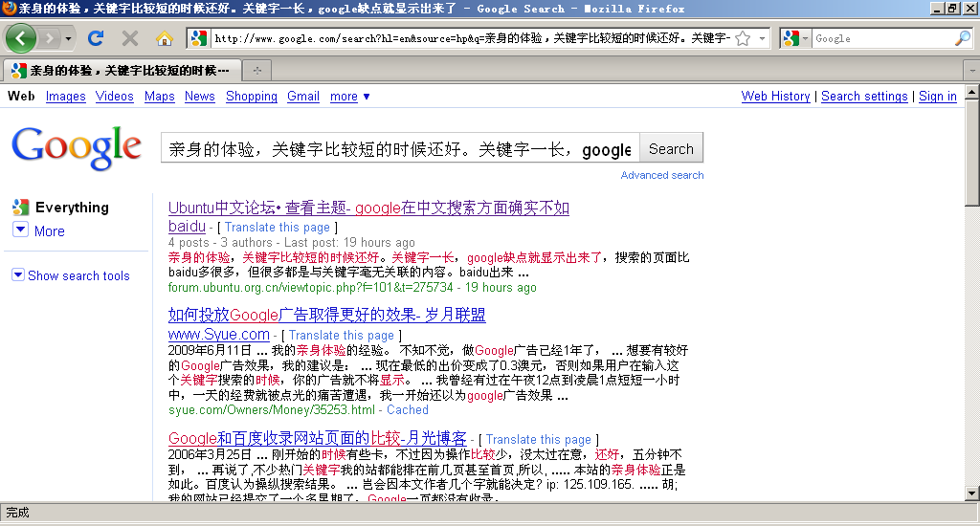Viewport: 980px width, 526px height.
Task: Click the syue.com/Owners/Money URL text
Action: click(x=271, y=410)
